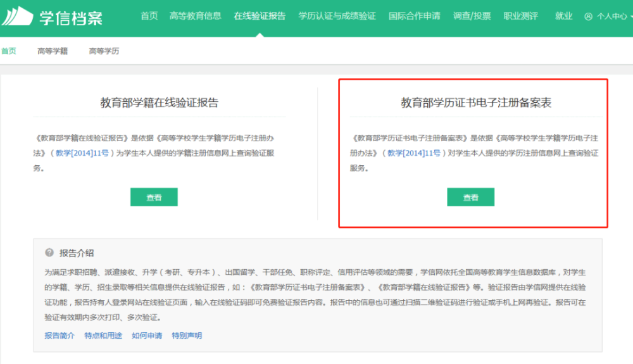Select 就业 in the top navigation

(x=563, y=16)
